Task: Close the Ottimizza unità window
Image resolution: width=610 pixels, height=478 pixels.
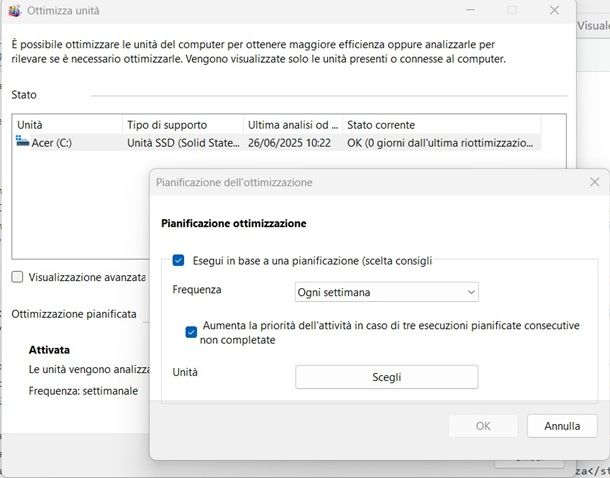Action: (554, 10)
